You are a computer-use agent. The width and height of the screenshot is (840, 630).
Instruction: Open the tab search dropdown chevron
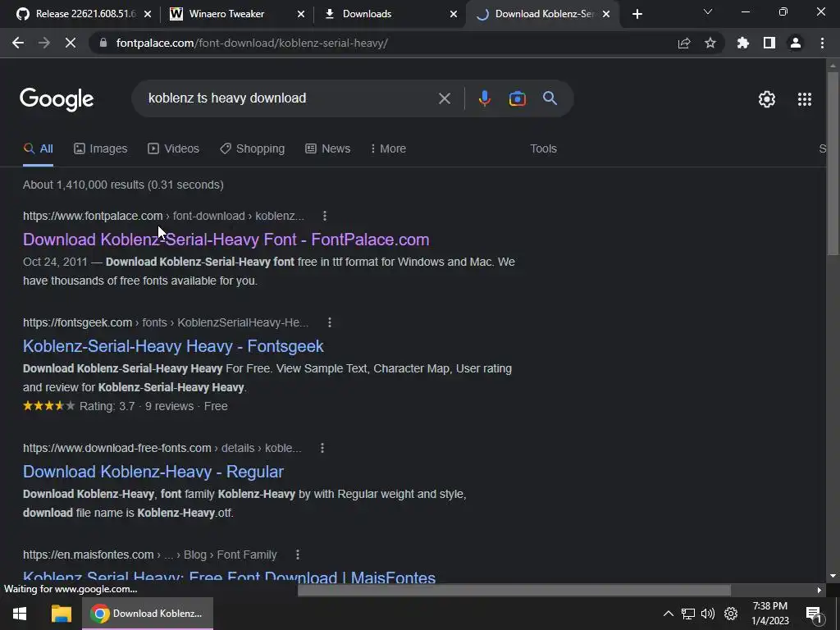pos(708,11)
